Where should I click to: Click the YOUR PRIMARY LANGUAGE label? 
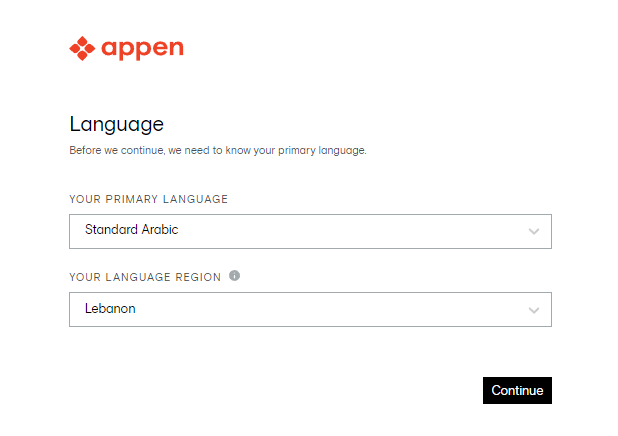click(x=148, y=199)
